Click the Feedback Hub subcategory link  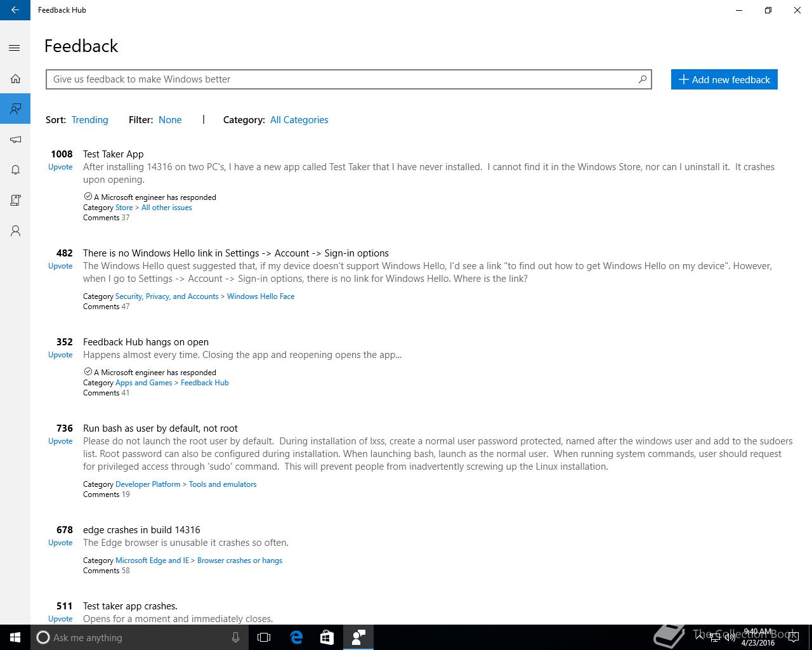[204, 383]
